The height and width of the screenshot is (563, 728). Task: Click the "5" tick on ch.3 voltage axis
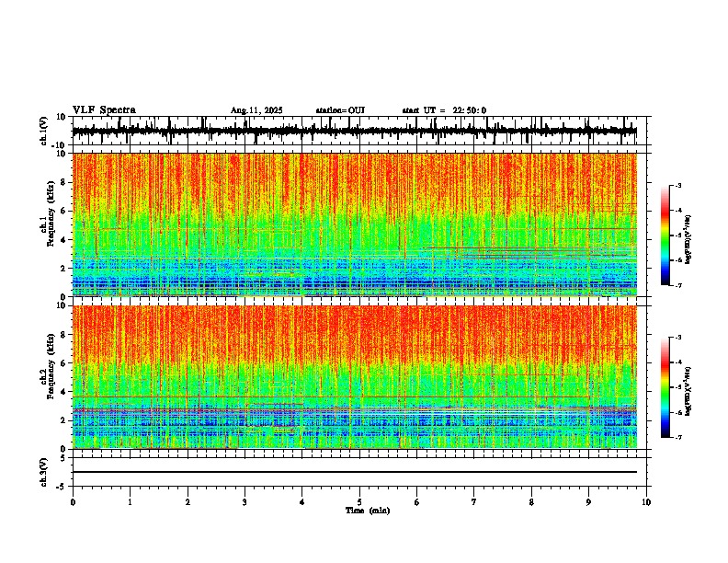coord(63,458)
